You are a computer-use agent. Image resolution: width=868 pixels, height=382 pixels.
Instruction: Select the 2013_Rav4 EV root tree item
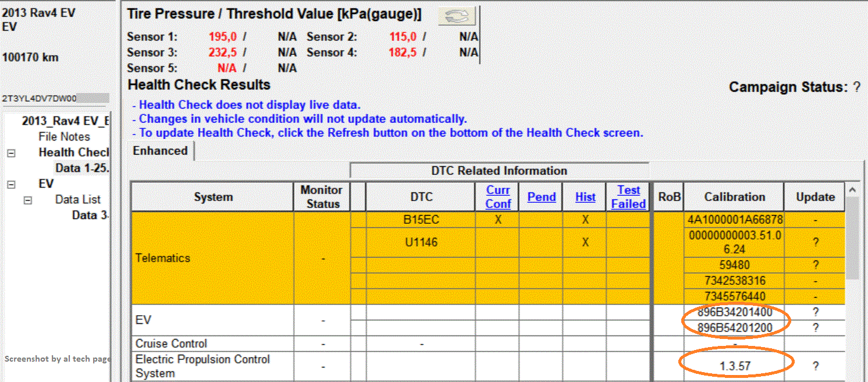click(65, 121)
